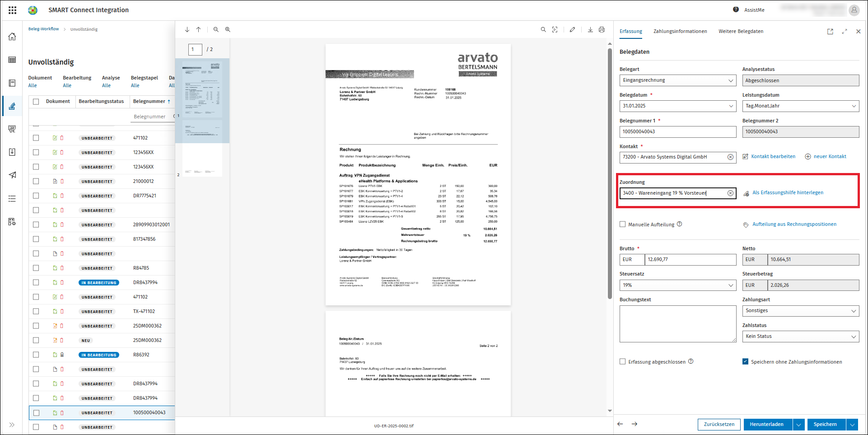This screenshot has width=868, height=435.
Task: Open Kontakt bearbeiten link
Action: click(x=769, y=156)
